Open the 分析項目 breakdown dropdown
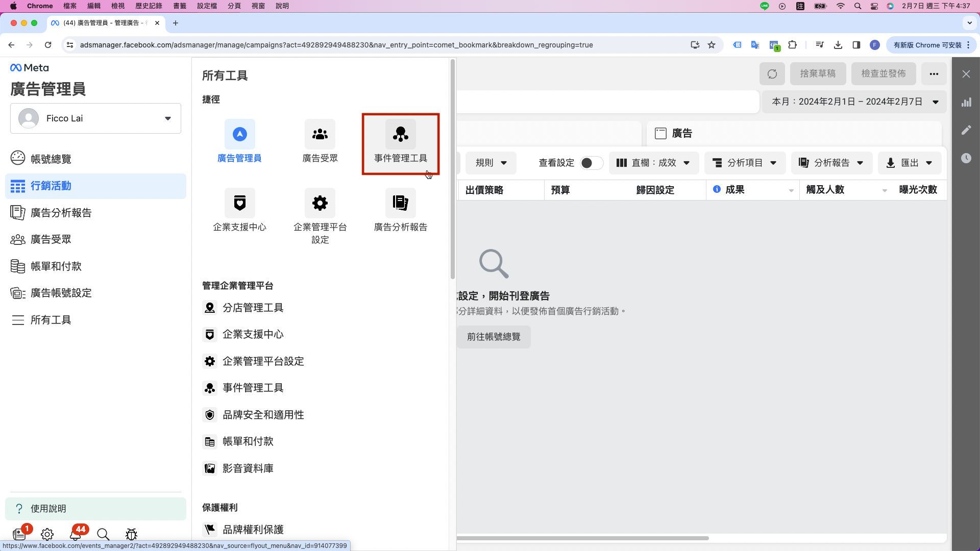 click(x=745, y=163)
